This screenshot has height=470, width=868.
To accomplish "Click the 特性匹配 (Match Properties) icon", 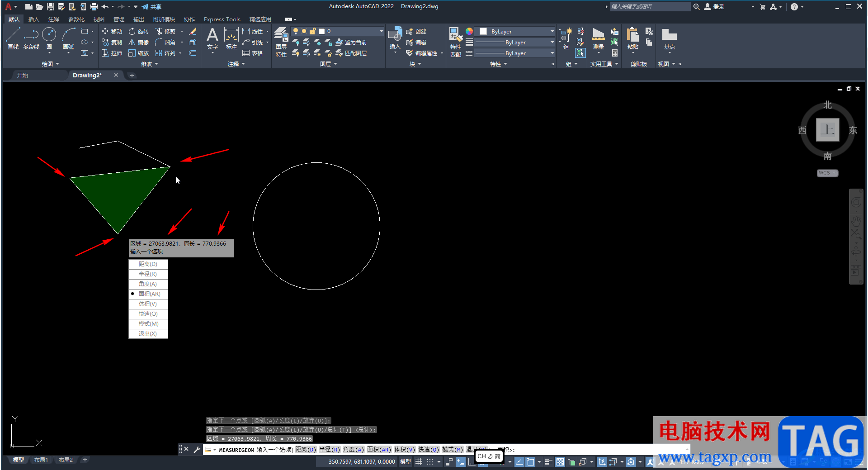I will (455, 41).
